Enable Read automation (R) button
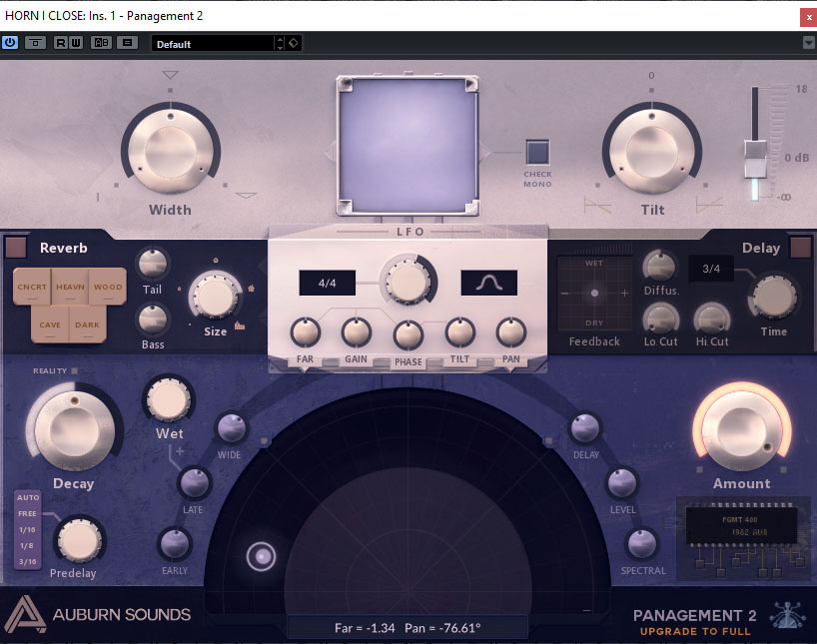The height and width of the screenshot is (644, 817). (x=61, y=43)
